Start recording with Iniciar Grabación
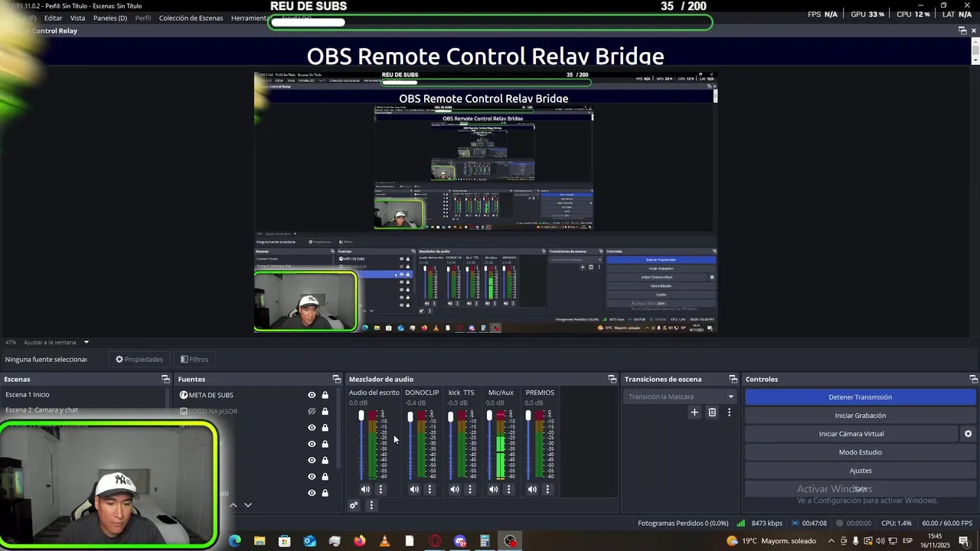Image resolution: width=980 pixels, height=551 pixels. [x=860, y=416]
